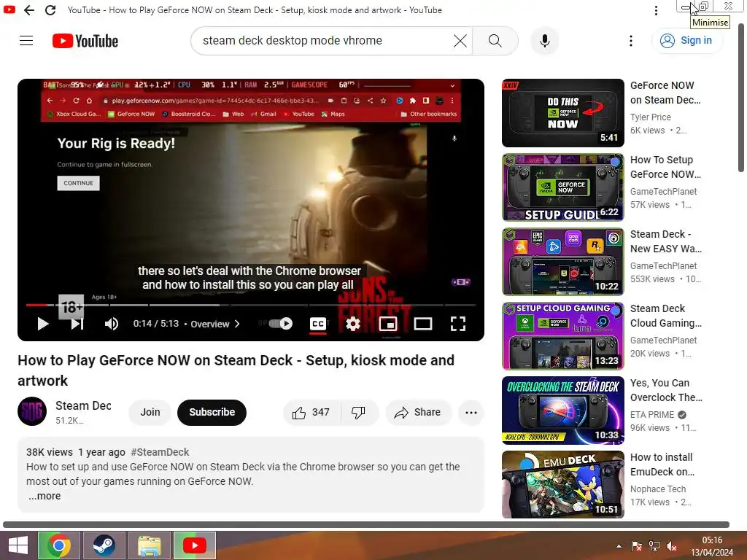Like the video (347)
This screenshot has width=747, height=560.
point(311,413)
